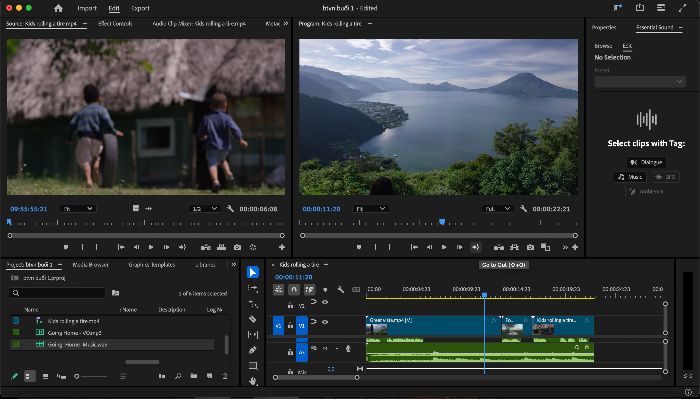Select the Slip tool
Screen dimensions: 700x399
[253, 334]
